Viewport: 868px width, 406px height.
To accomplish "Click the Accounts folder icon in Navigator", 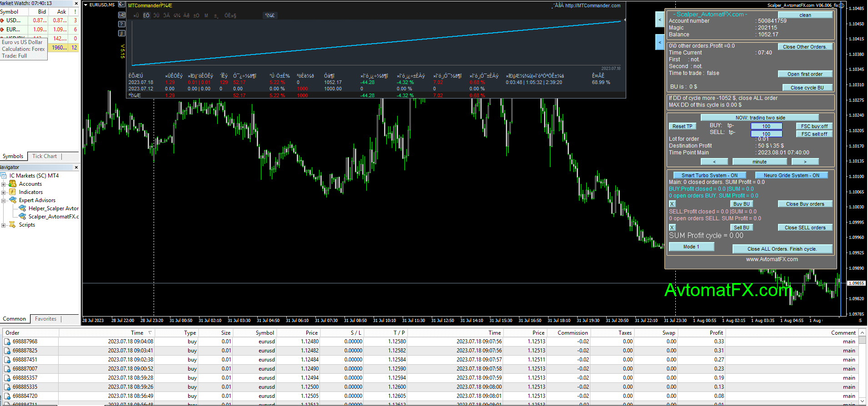I will click(13, 184).
